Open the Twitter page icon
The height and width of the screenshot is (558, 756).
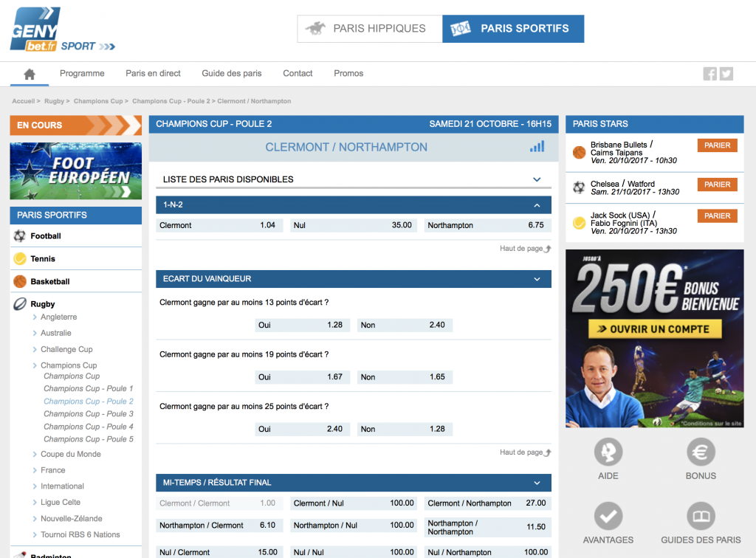tap(726, 74)
